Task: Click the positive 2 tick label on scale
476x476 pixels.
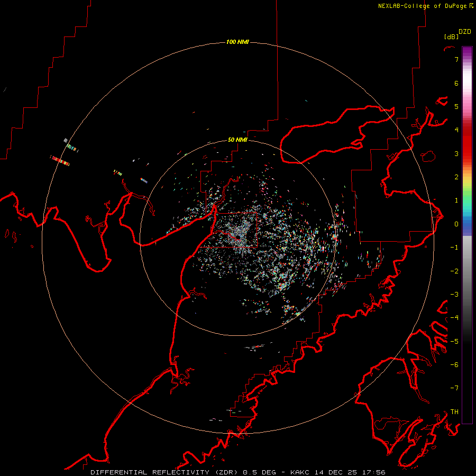Action: (x=456, y=177)
